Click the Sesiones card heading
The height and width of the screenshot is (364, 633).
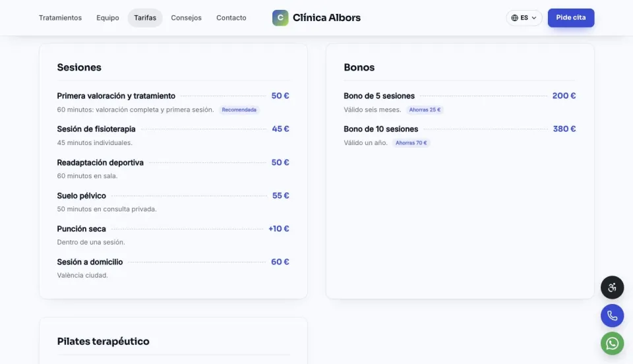pos(79,67)
